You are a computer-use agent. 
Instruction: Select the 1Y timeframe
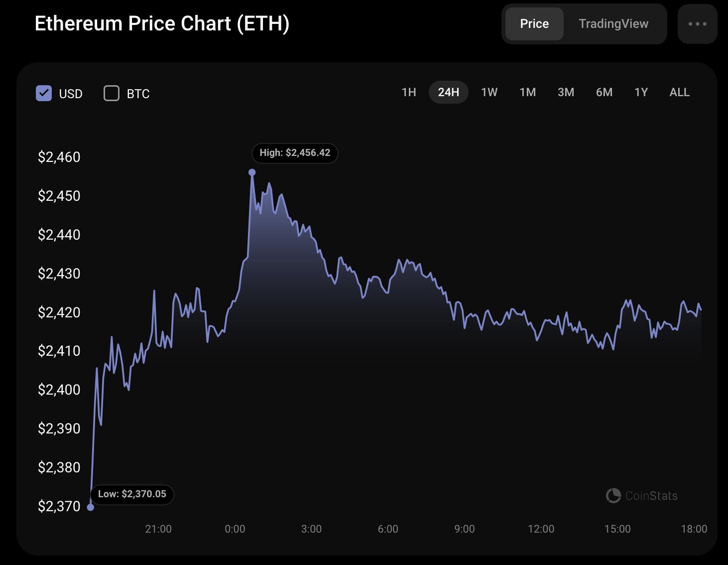(641, 92)
